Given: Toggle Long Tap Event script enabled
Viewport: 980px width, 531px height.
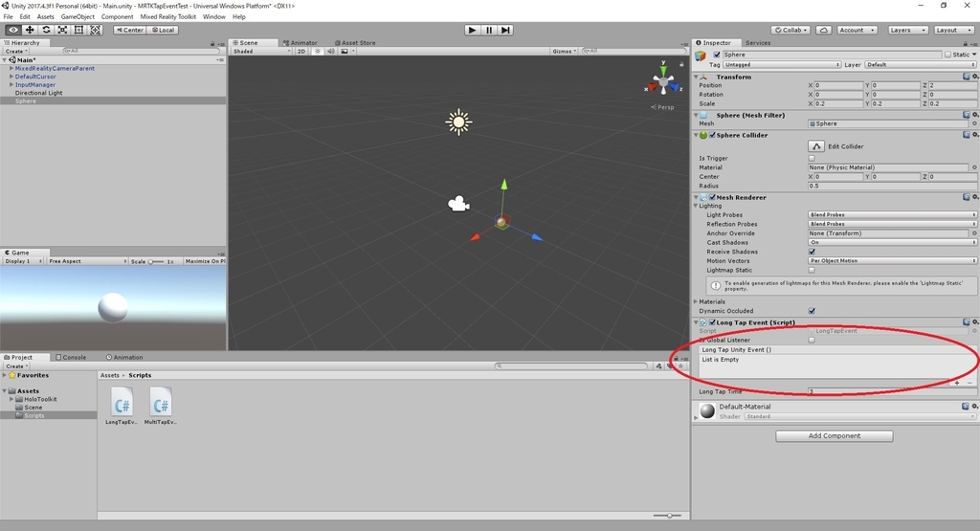Looking at the screenshot, I should click(712, 322).
